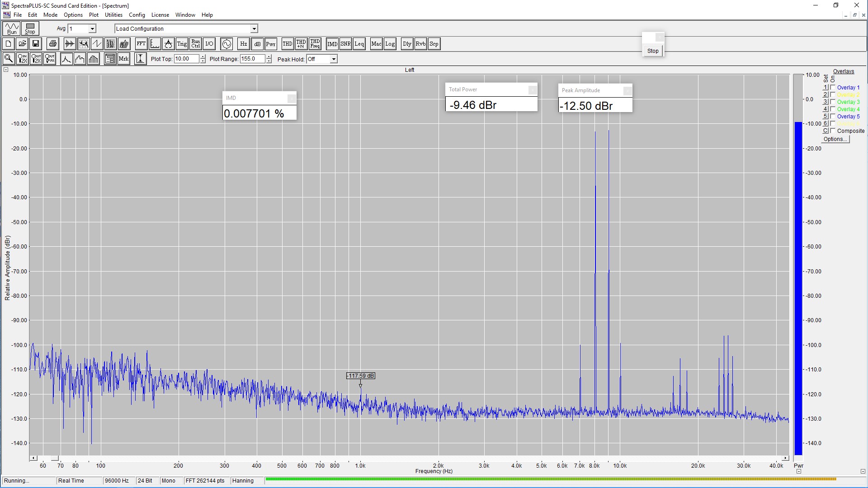Open the Config menu

click(137, 15)
